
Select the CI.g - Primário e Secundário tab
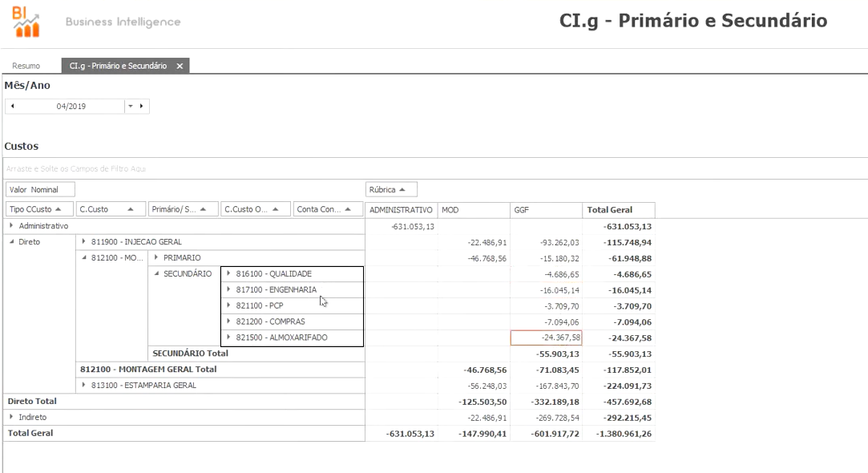118,66
